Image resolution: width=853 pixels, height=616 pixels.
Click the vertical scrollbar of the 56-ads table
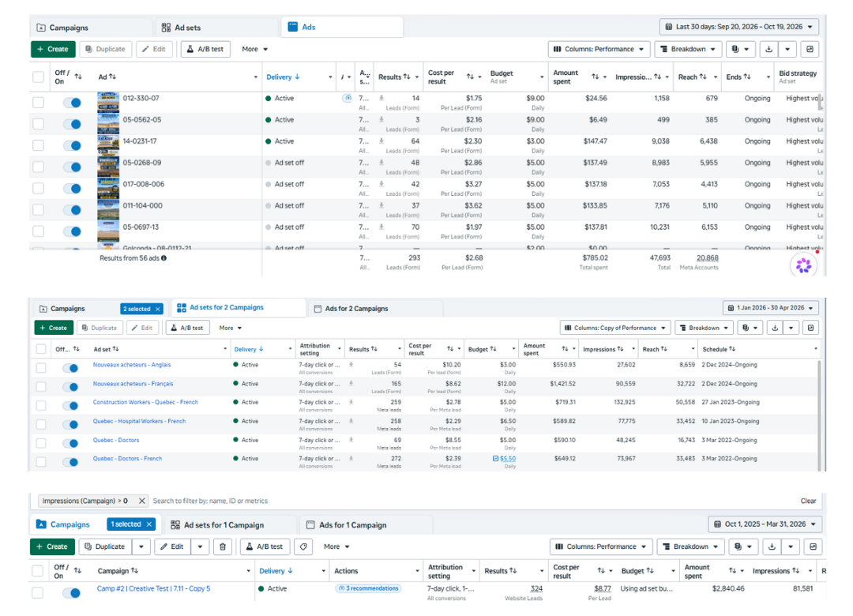point(820,102)
